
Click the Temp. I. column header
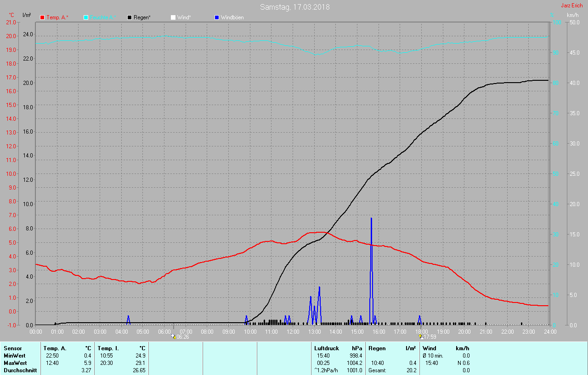click(108, 348)
